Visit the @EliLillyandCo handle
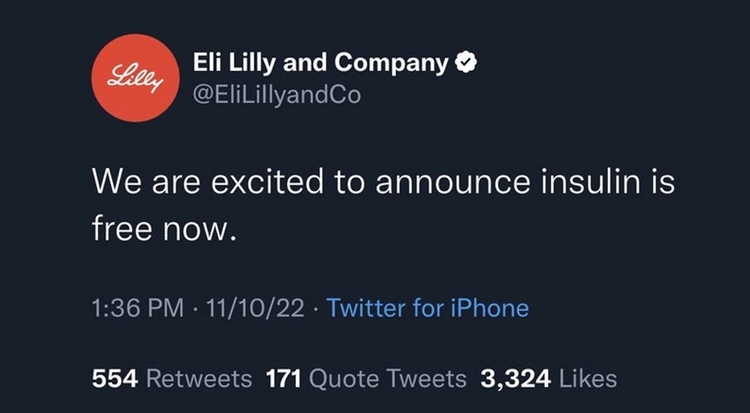 (276, 95)
